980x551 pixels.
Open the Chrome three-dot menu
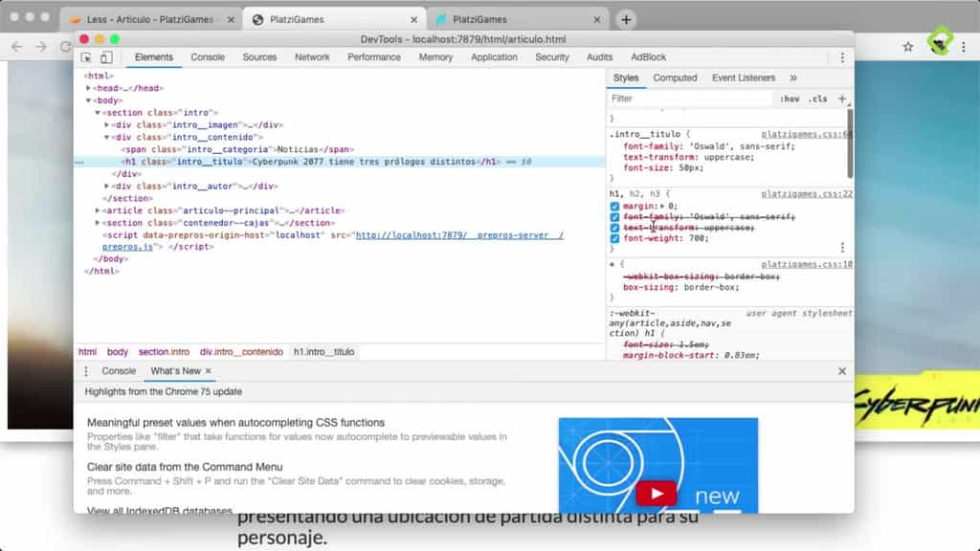(x=964, y=46)
